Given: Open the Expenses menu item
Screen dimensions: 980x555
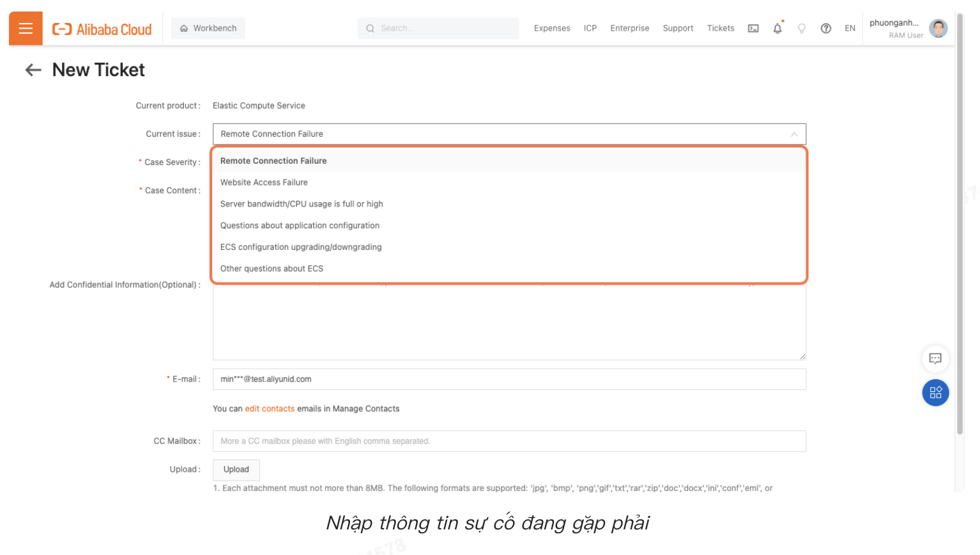Looking at the screenshot, I should (x=551, y=28).
